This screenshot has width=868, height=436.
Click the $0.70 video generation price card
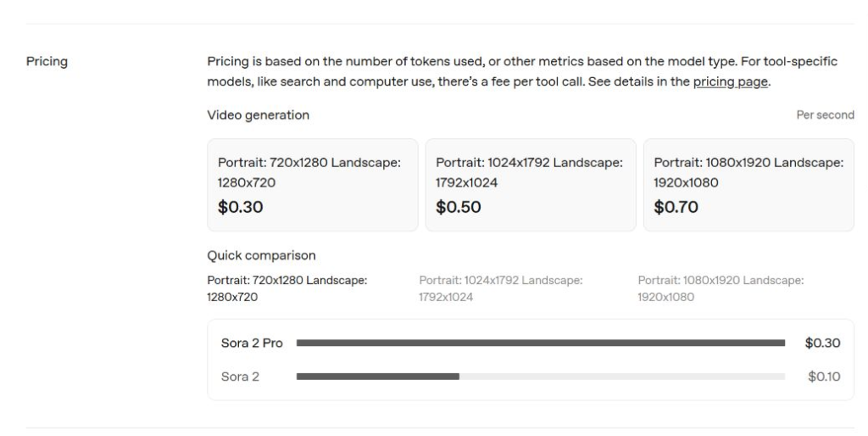(748, 185)
